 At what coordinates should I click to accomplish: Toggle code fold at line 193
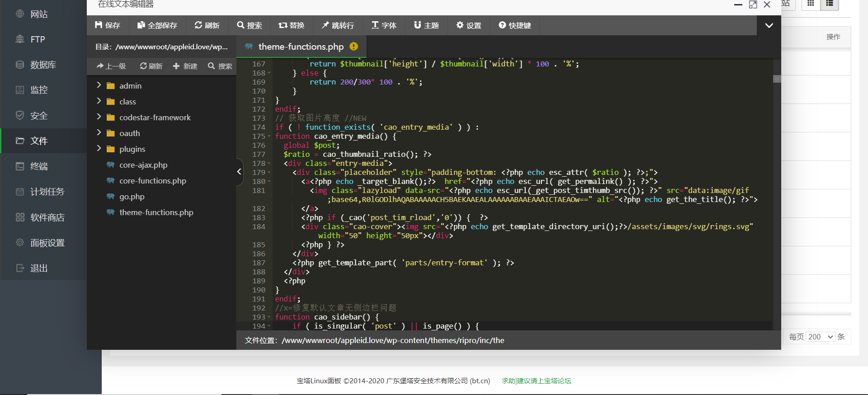pyautogui.click(x=269, y=317)
